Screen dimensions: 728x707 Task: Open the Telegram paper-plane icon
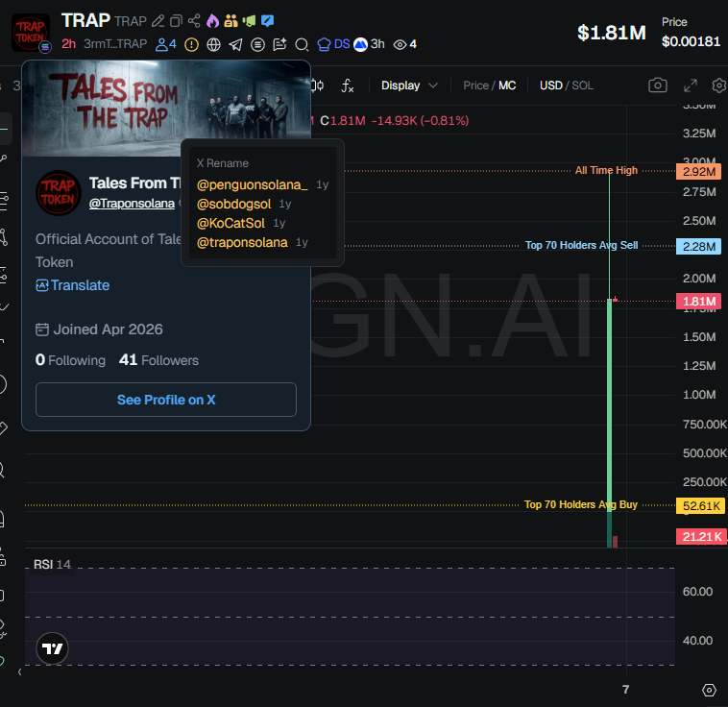[x=236, y=44]
